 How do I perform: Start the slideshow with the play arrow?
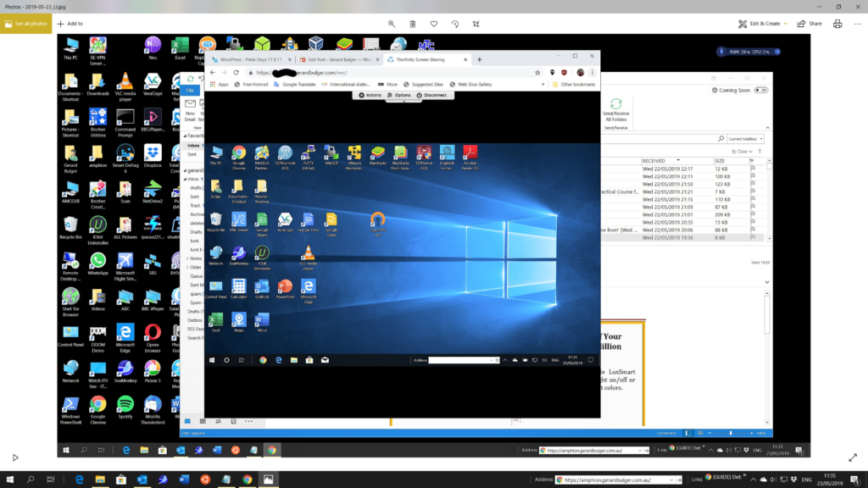15,457
